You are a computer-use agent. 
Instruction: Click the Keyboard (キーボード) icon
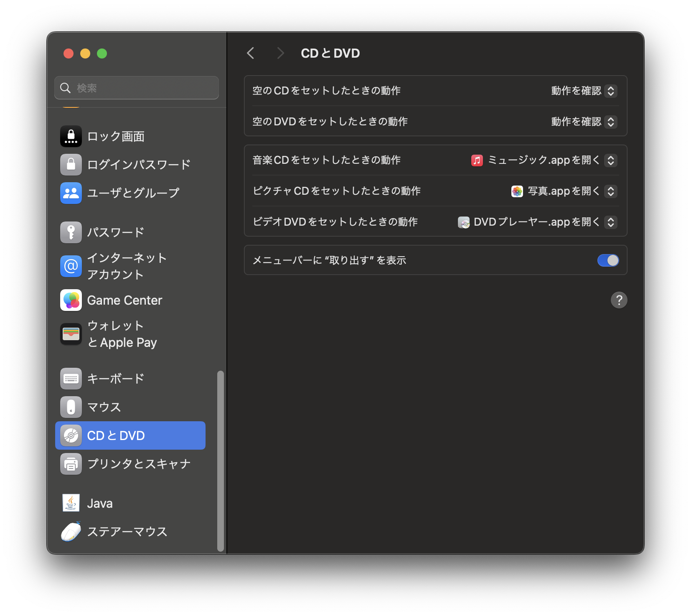pyautogui.click(x=71, y=379)
